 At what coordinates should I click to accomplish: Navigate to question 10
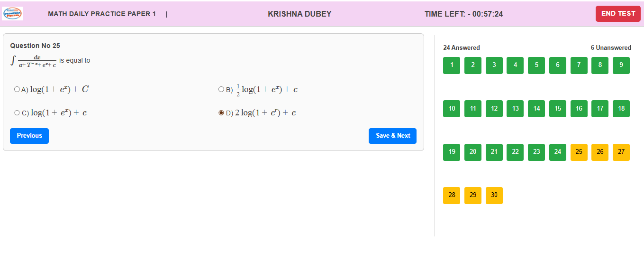click(x=452, y=109)
